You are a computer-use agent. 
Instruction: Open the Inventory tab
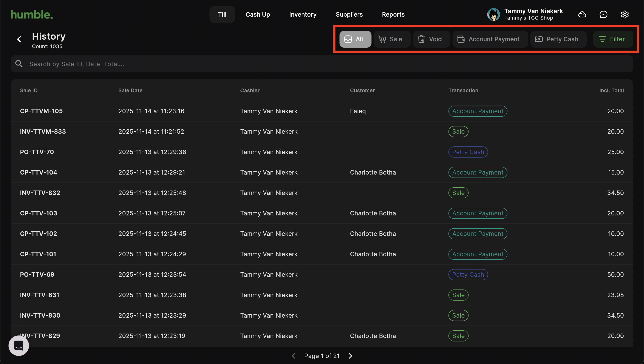click(x=303, y=14)
